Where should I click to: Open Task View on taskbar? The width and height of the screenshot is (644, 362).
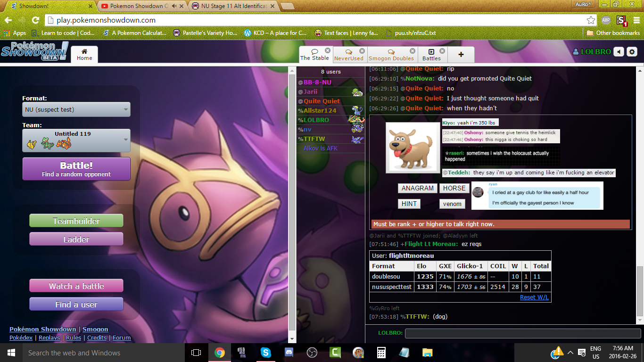[x=196, y=353]
